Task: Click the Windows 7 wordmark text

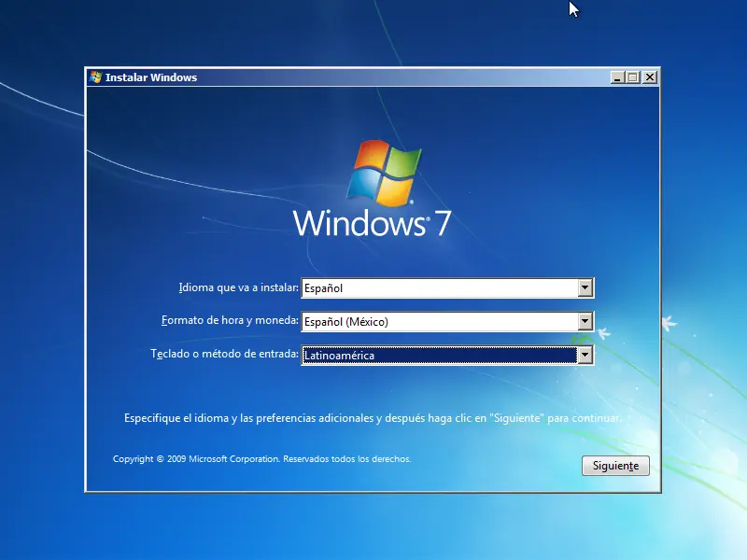Action: point(372,223)
